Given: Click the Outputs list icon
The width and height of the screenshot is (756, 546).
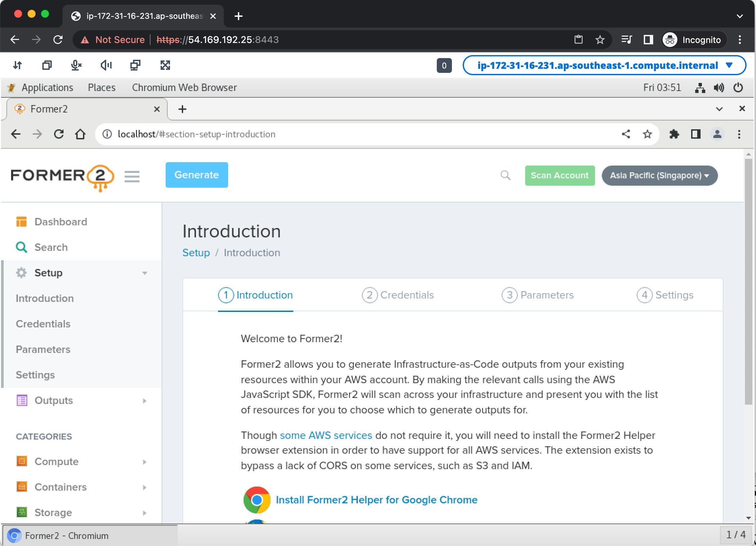Looking at the screenshot, I should click(22, 400).
